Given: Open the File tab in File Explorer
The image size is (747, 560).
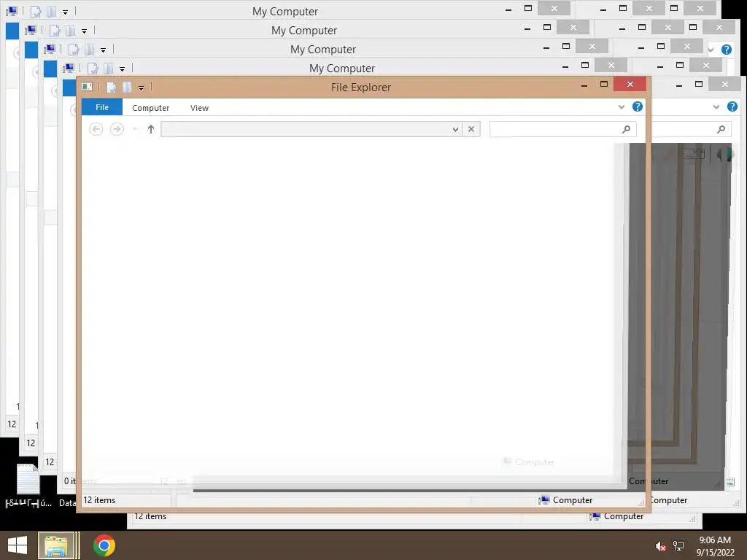Looking at the screenshot, I should click(102, 107).
